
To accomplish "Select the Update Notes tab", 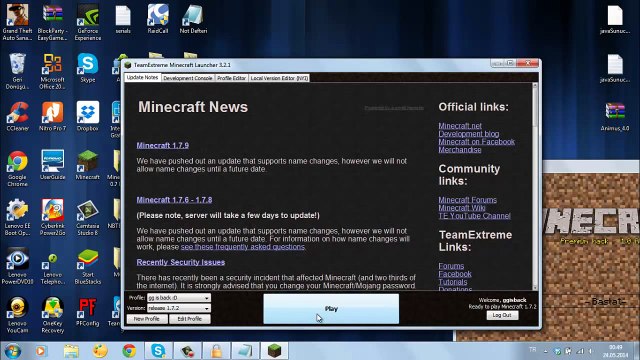I will (x=142, y=78).
